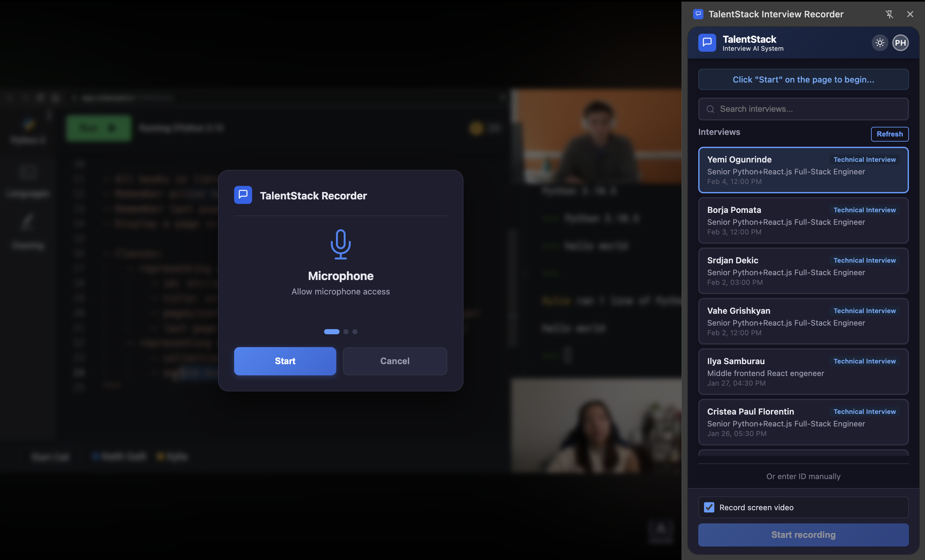Toggle the light/dark theme sun icon
Screen dimensions: 925x560
click(x=880, y=42)
